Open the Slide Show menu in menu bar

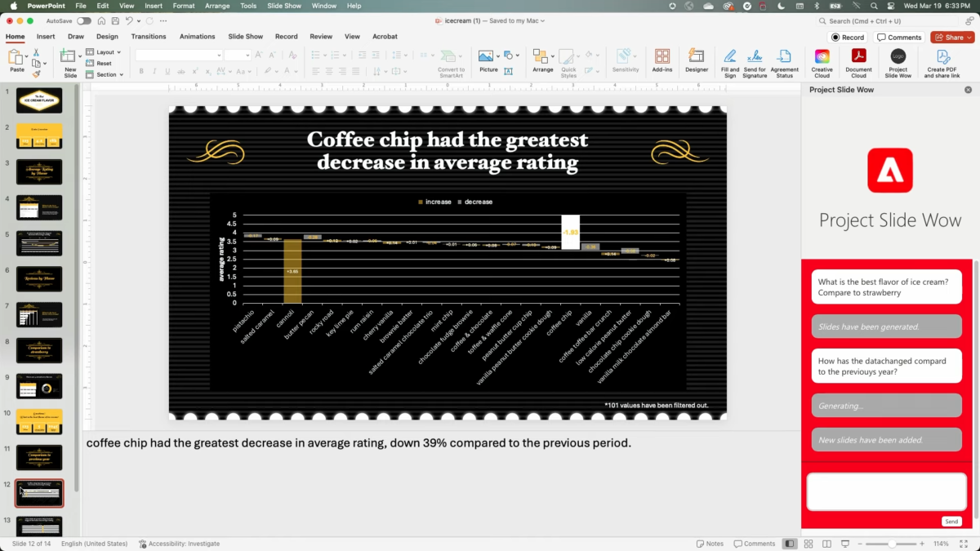coord(285,6)
